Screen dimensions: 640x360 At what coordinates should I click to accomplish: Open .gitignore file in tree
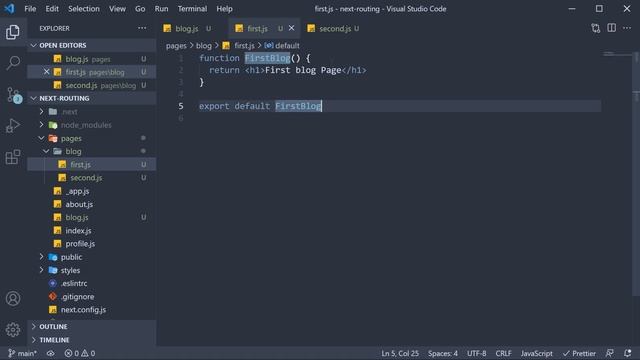coord(91,297)
